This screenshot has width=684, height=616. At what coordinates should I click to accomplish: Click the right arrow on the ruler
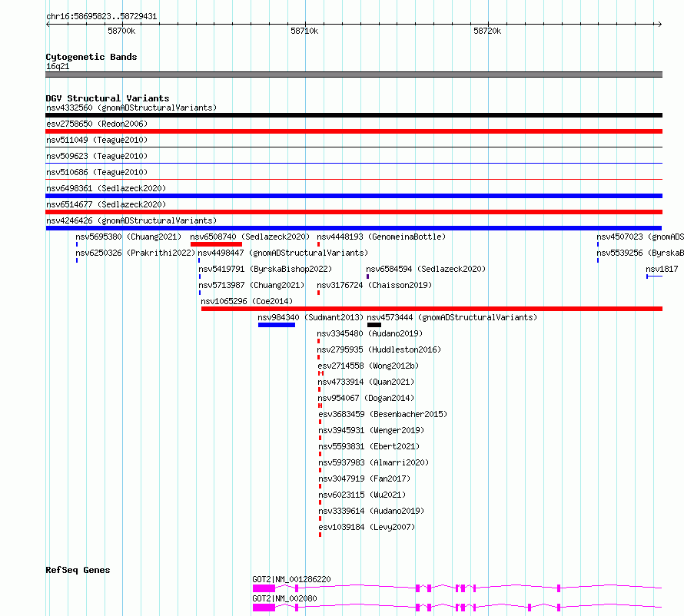[660, 24]
